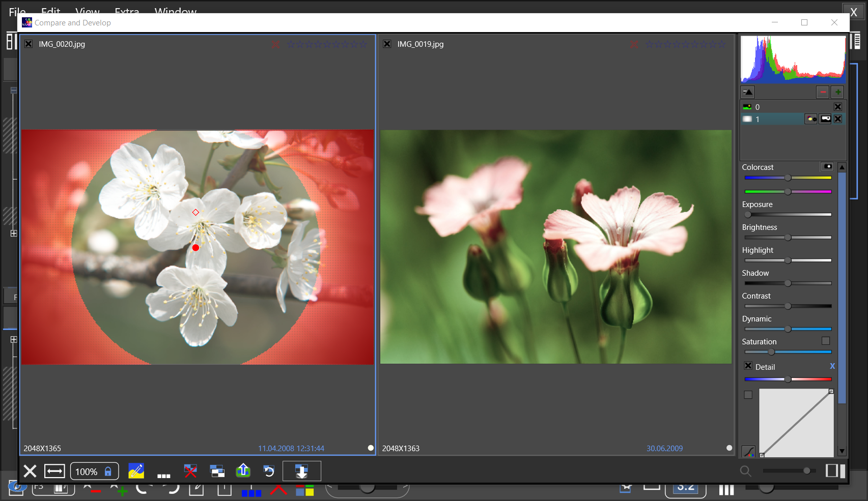Image resolution: width=868 pixels, height=501 pixels.
Task: Click the Contrast slider handle
Action: (x=788, y=306)
